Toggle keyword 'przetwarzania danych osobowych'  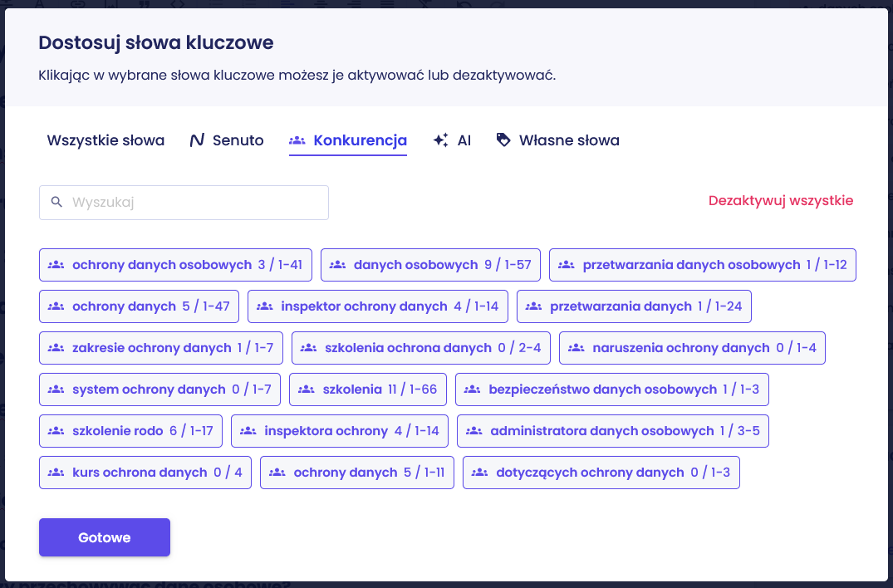pos(702,265)
